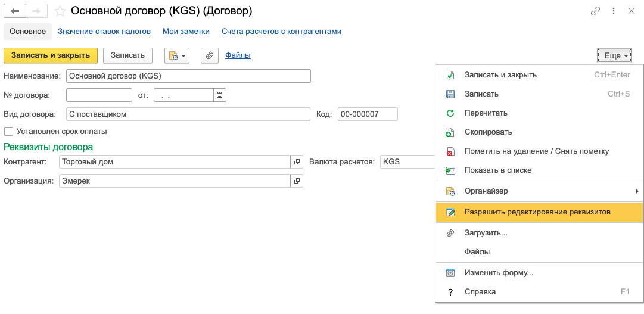The height and width of the screenshot is (314, 644).
Task: Choose Загрузить... from the menu
Action: click(x=539, y=233)
